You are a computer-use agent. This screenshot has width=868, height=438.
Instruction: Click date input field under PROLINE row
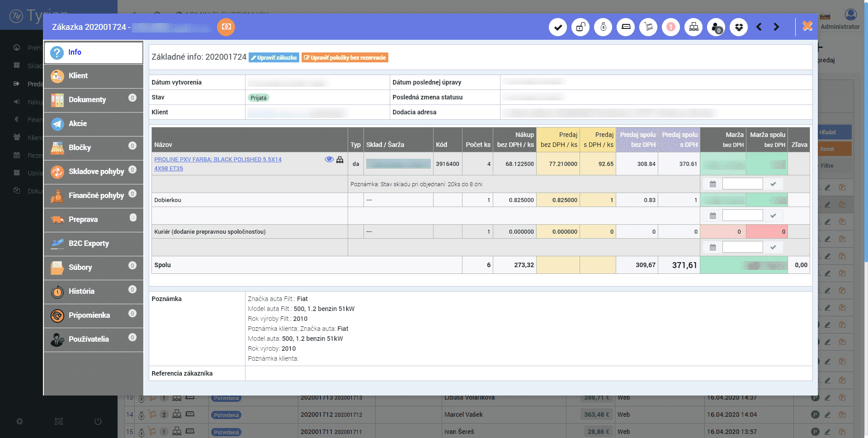(x=742, y=184)
